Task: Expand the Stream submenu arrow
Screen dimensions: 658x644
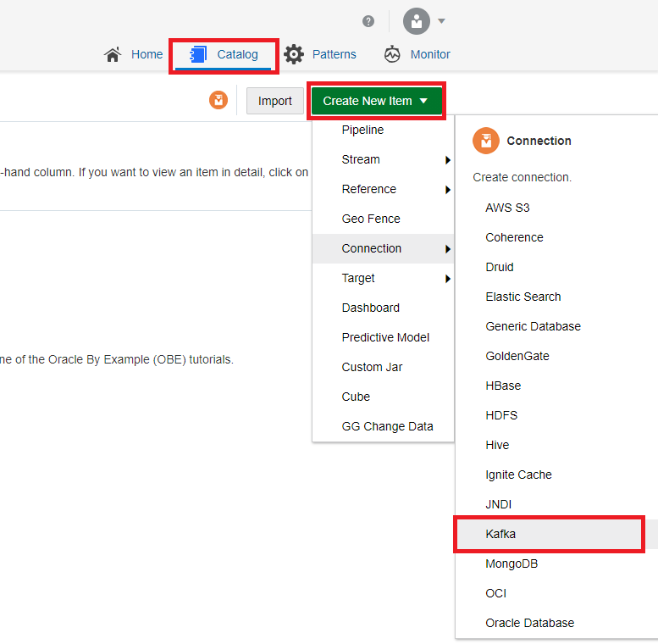Action: point(447,160)
